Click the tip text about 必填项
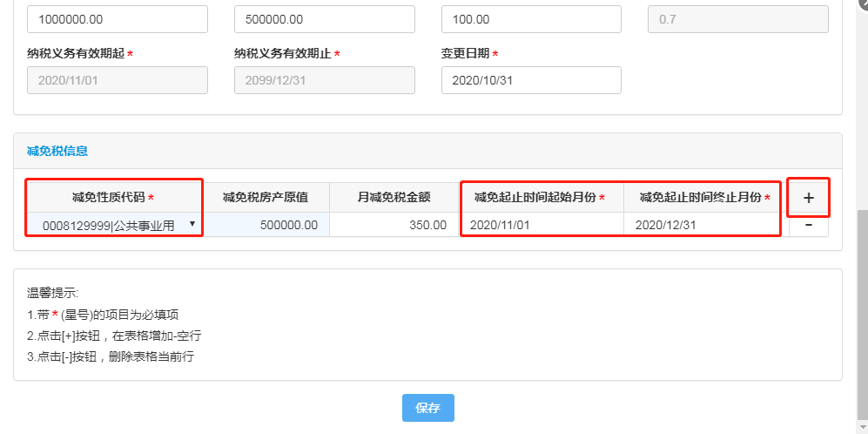868x434 pixels. click(x=103, y=315)
